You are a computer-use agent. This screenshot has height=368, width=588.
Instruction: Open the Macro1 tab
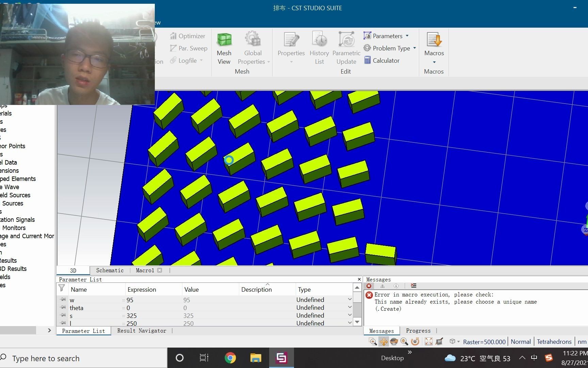point(145,271)
